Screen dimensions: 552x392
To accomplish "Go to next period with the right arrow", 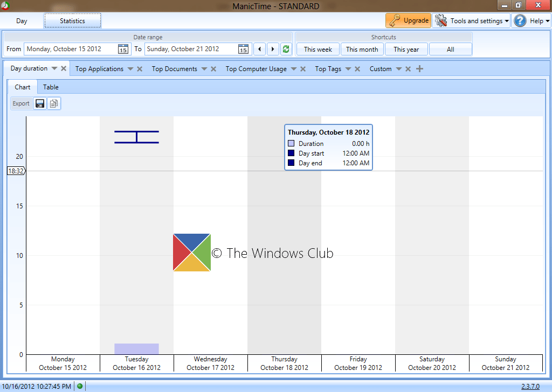I will point(273,49).
